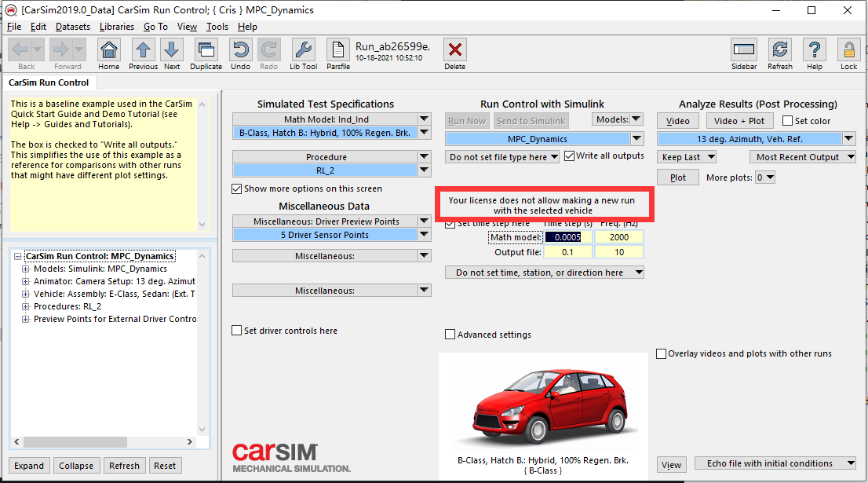This screenshot has height=483, width=868.
Task: Click the Undo icon
Action: point(239,49)
